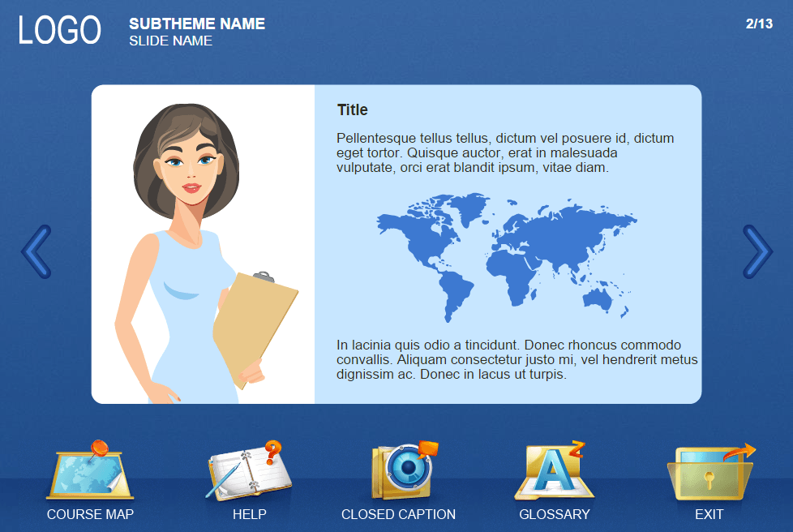Viewport: 793px width, 532px height.
Task: Click the LOGO in the header
Action: 60,30
